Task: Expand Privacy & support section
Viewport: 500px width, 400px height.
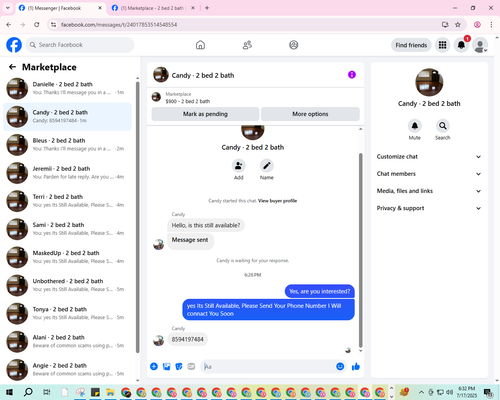Action: pyautogui.click(x=429, y=208)
